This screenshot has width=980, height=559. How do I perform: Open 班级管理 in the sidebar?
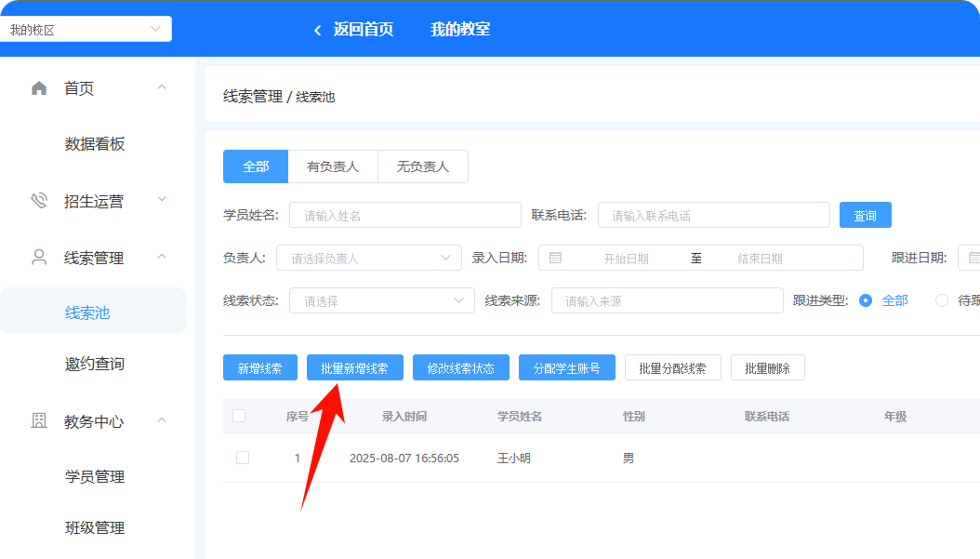click(95, 527)
